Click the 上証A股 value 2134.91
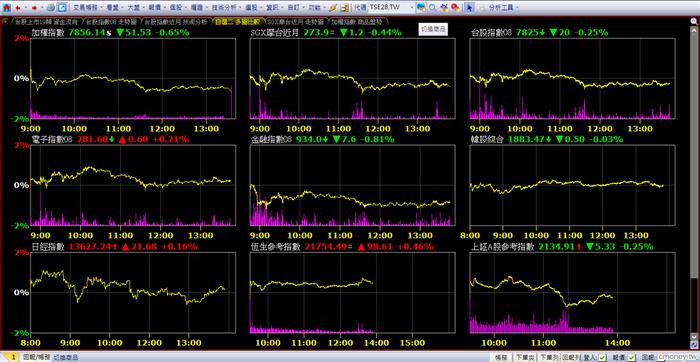 tap(557, 246)
